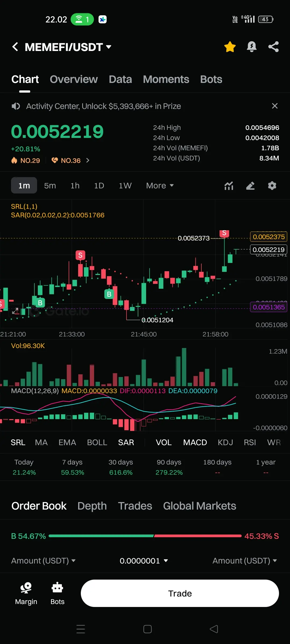View Today performance 21.24%
The image size is (290, 644).
pos(24,467)
